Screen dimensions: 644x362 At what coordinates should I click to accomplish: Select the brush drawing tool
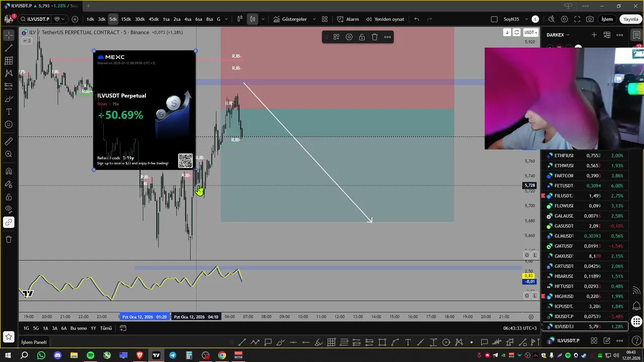[9, 99]
